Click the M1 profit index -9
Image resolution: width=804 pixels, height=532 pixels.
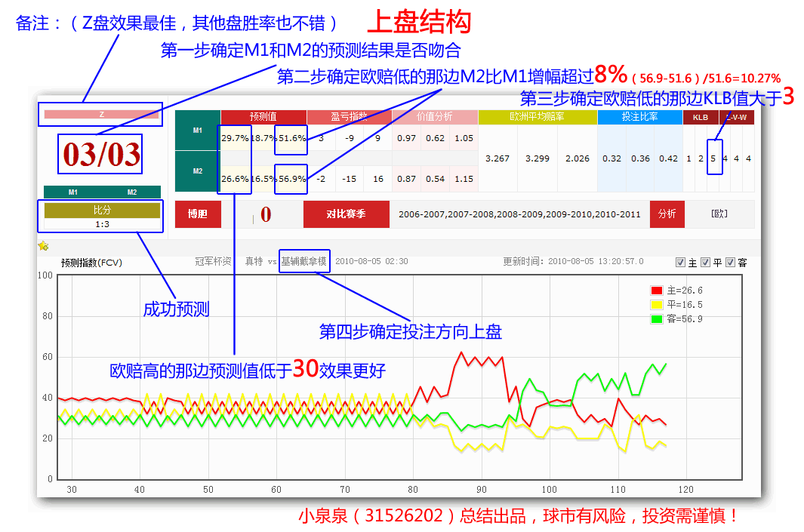tap(350, 138)
